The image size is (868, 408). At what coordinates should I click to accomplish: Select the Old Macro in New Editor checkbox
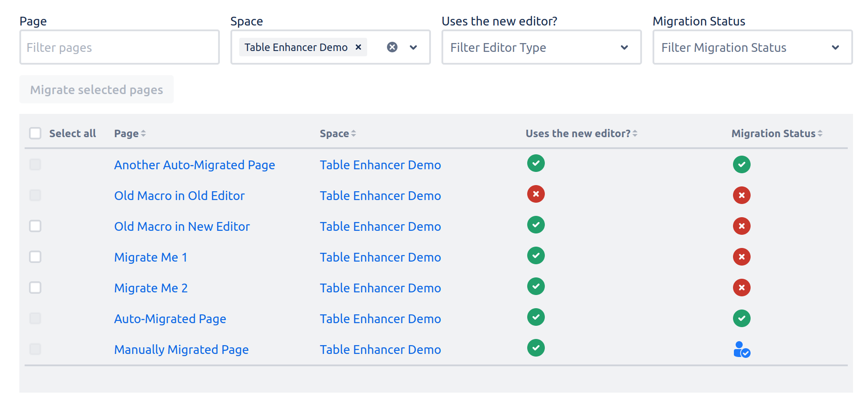[35, 226]
